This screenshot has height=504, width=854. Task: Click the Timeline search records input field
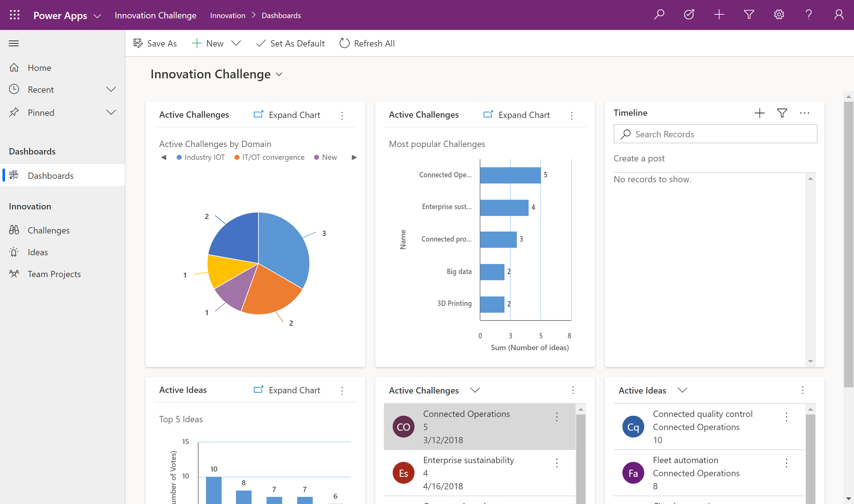coord(715,134)
